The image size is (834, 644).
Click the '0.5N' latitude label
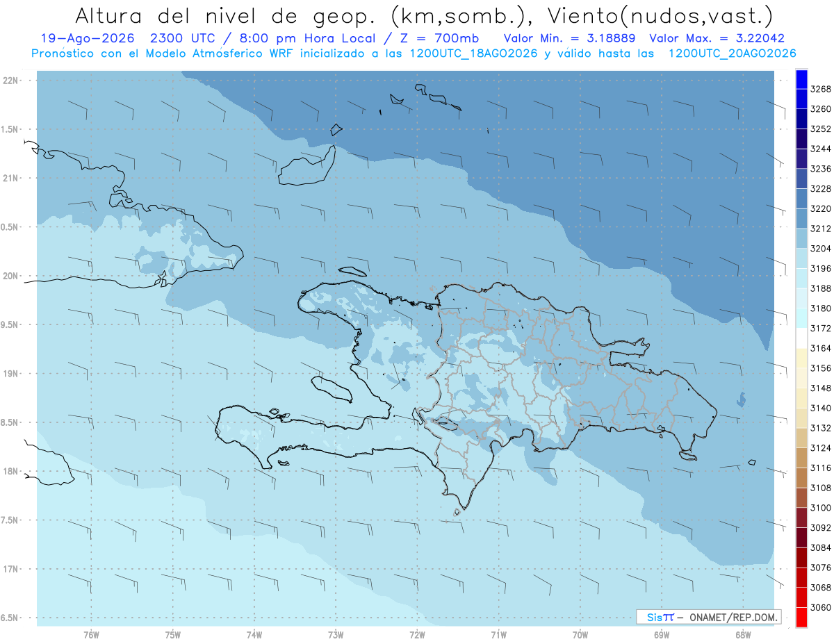(x=10, y=227)
